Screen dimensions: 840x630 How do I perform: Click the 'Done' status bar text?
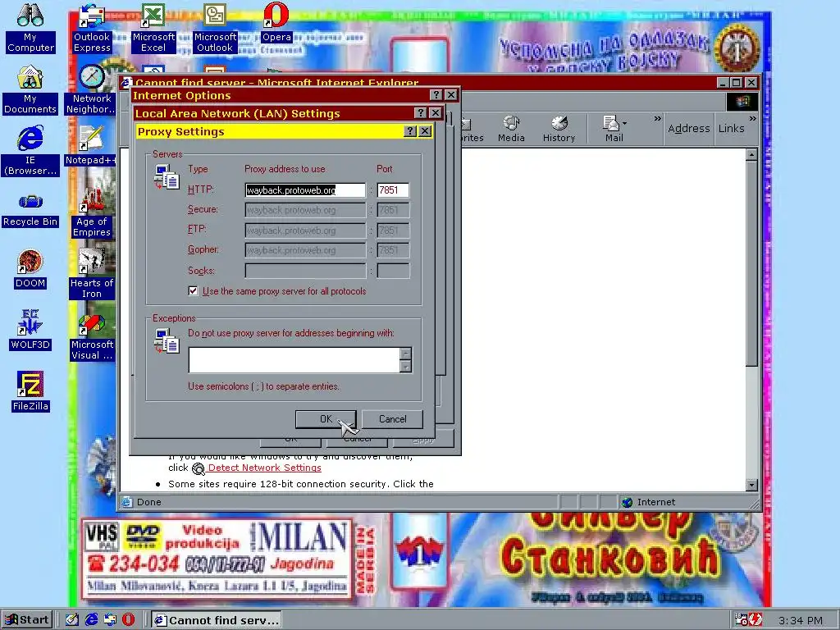pos(149,502)
